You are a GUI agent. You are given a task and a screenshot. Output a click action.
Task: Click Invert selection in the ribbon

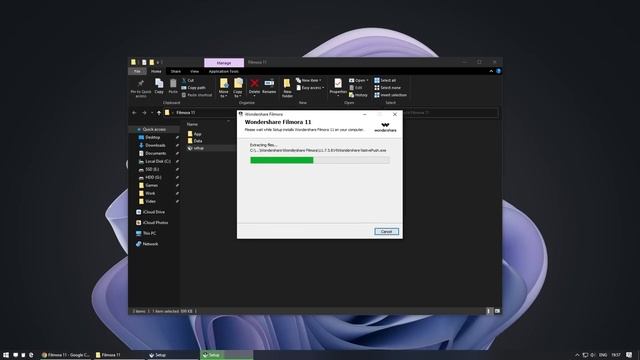(391, 95)
